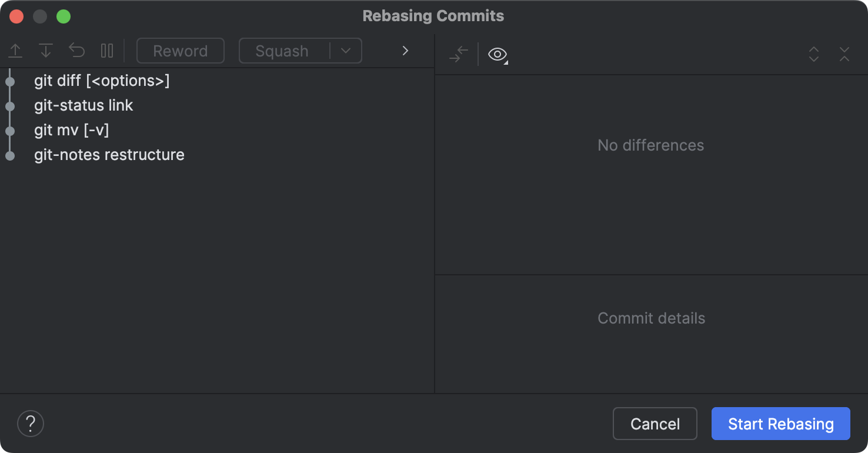Open the Squash dropdown arrow
The image size is (868, 453).
[346, 51]
